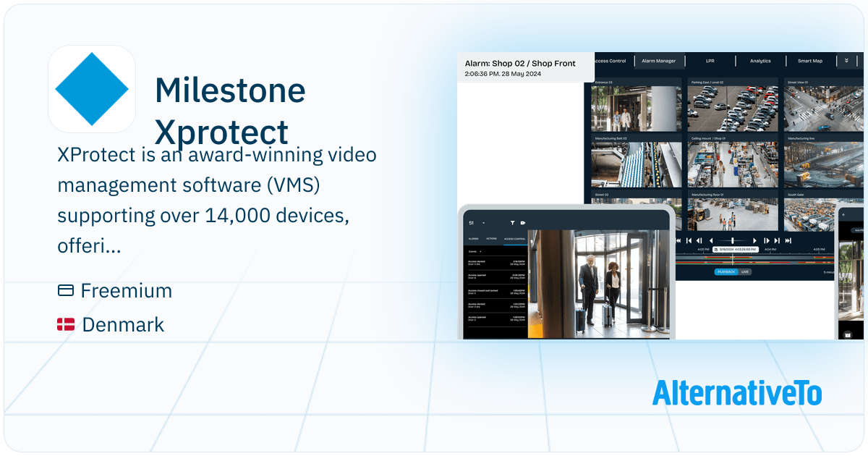Select the last Access opened event row
Image resolution: width=868 pixels, height=456 pixels.
(496, 318)
